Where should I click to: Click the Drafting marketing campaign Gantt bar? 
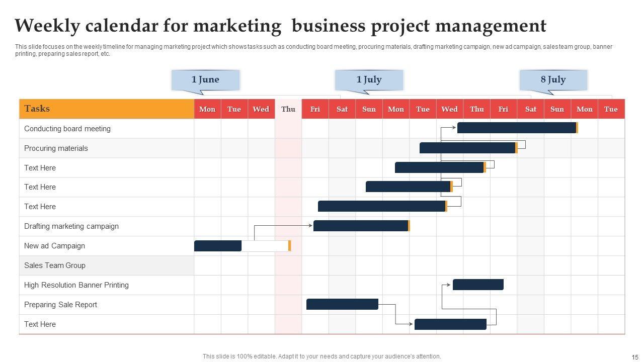(x=360, y=226)
